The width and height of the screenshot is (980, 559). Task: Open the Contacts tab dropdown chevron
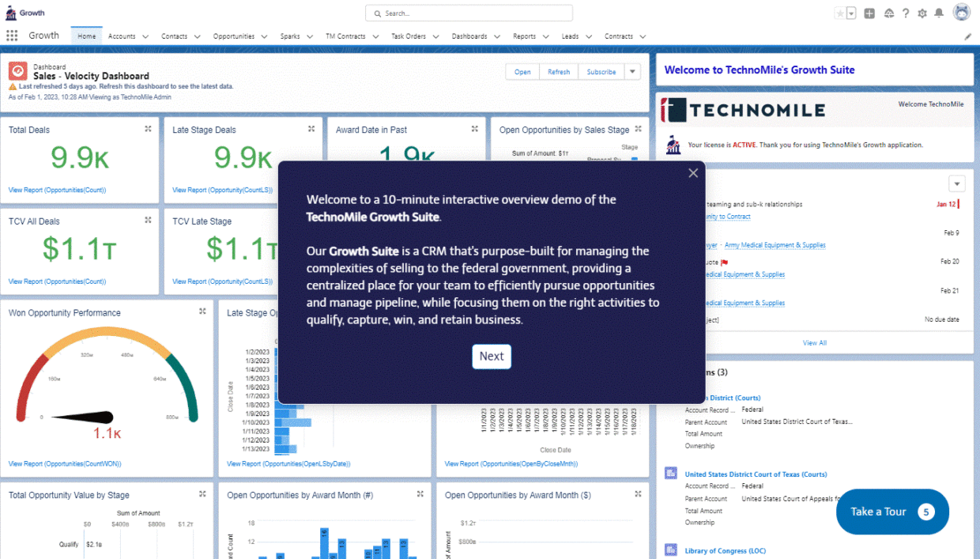pos(197,36)
